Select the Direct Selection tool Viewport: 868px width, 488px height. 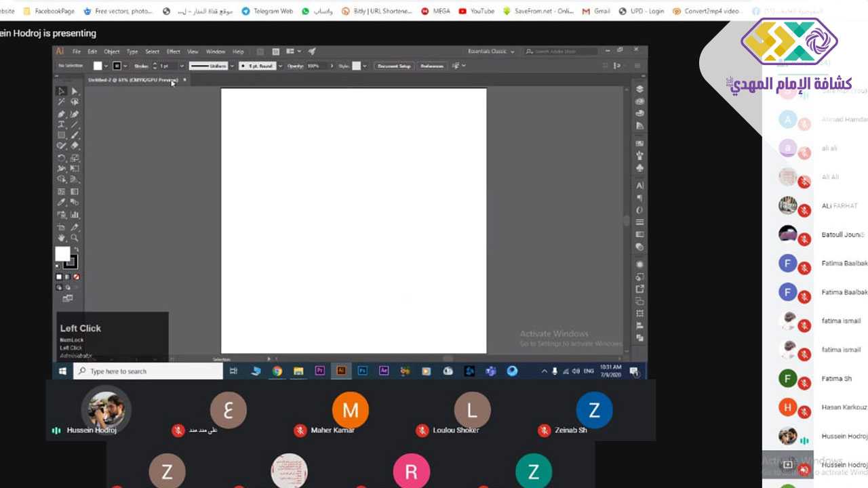[74, 91]
